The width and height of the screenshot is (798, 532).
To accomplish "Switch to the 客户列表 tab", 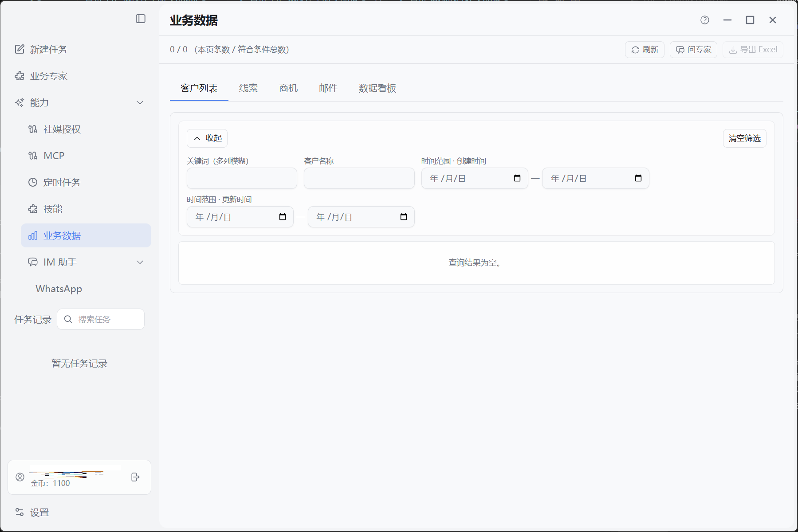I will 199,88.
